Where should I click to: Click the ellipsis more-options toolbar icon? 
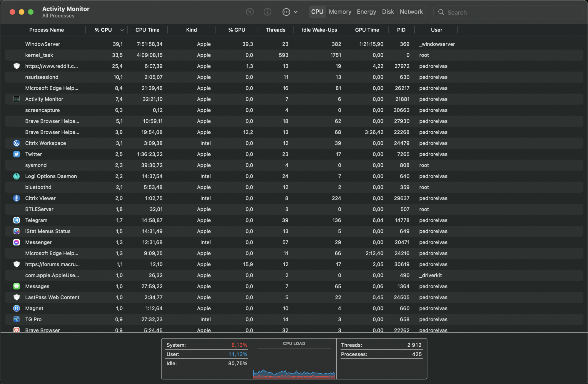(x=286, y=12)
